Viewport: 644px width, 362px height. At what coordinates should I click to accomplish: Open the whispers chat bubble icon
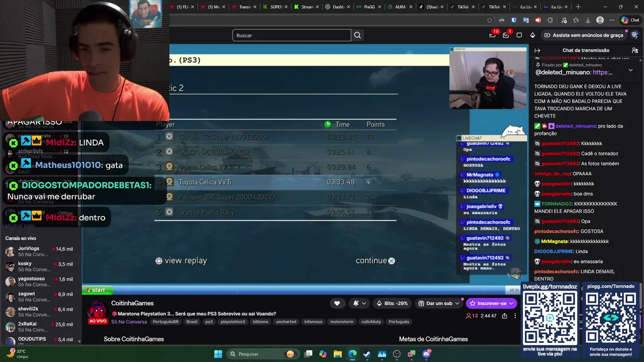tap(519, 35)
